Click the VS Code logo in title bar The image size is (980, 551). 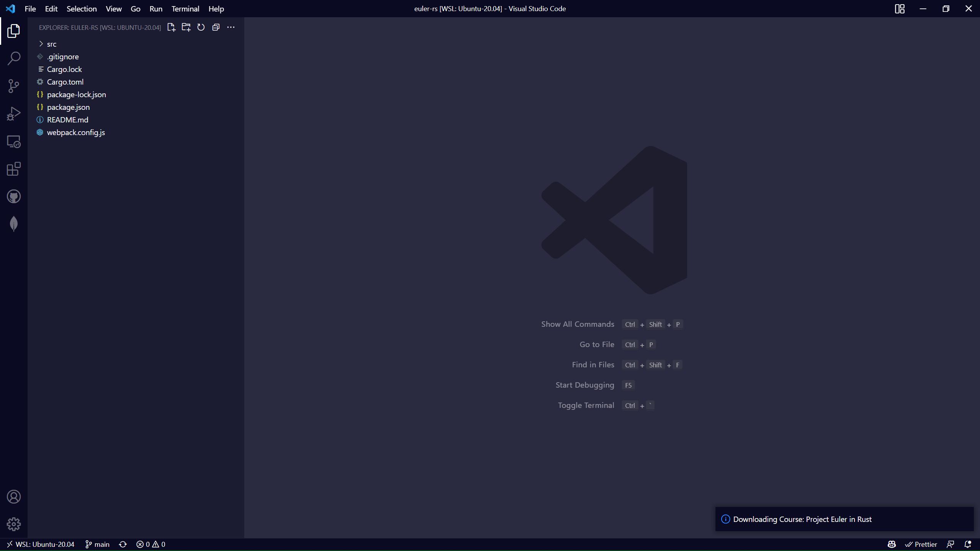10,8
